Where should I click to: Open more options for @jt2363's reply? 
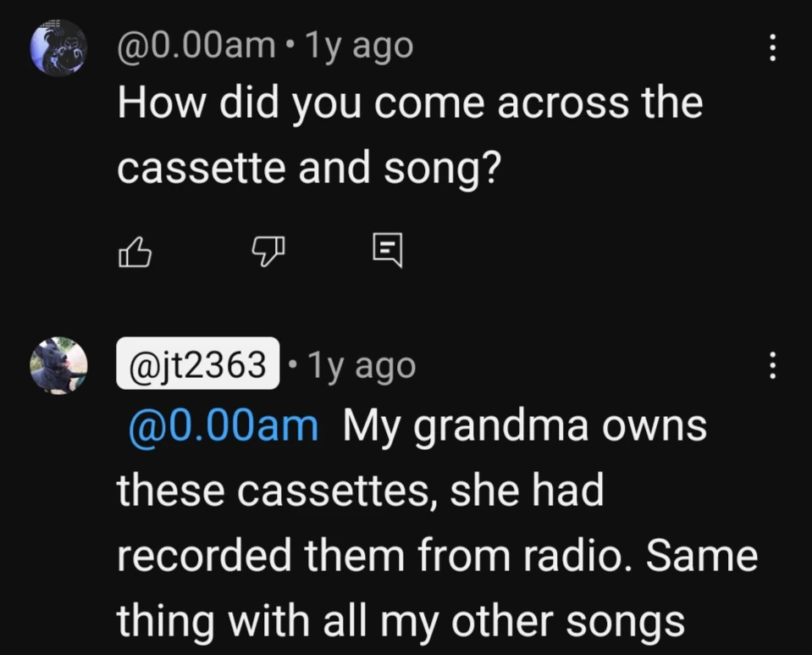coord(772,366)
